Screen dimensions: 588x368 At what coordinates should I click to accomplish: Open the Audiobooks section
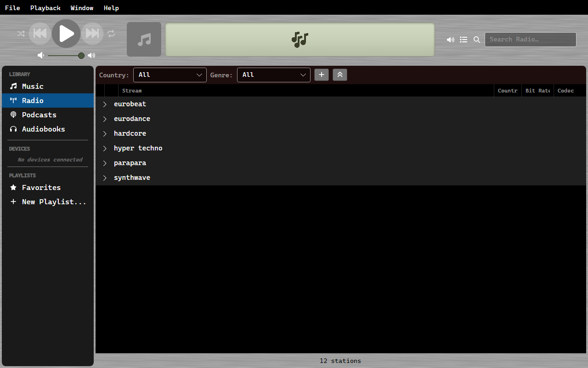click(48, 129)
